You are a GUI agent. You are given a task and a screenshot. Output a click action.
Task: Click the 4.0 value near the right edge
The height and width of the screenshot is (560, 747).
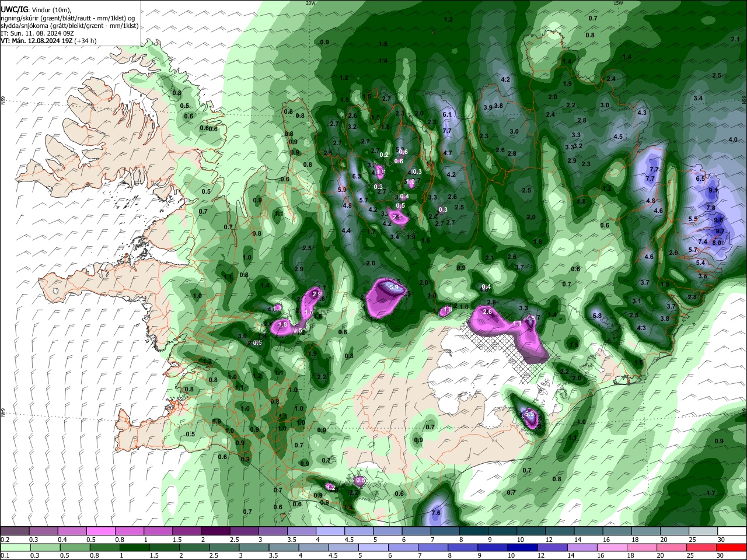point(733,140)
